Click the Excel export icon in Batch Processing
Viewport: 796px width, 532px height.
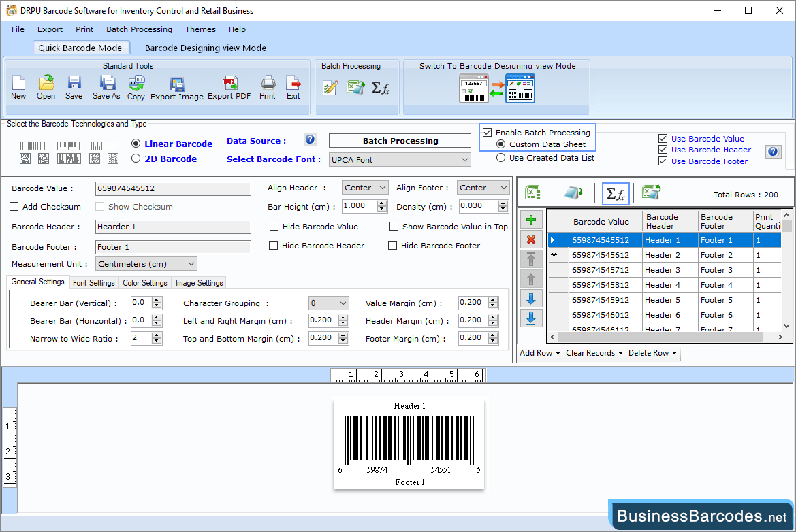[355, 88]
